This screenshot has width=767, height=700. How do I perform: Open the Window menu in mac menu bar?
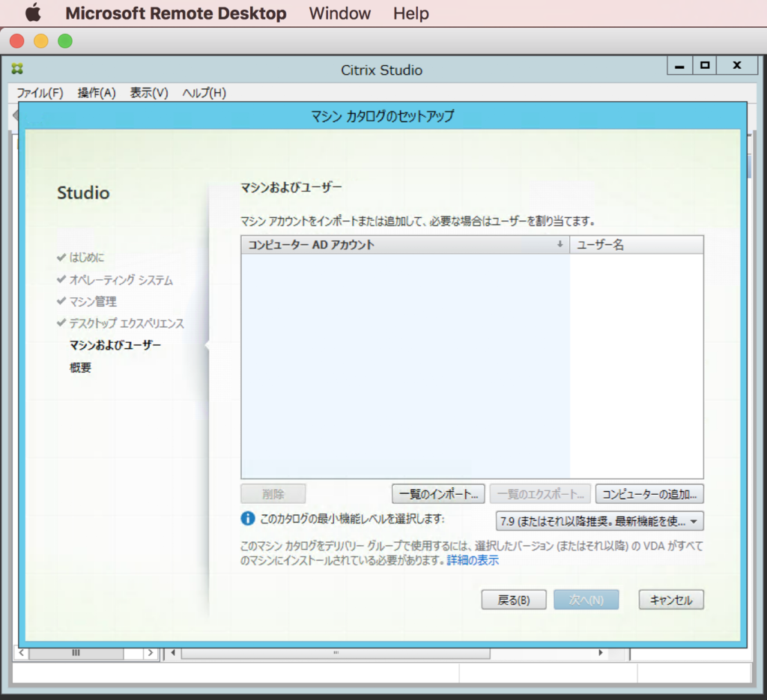pos(339,13)
